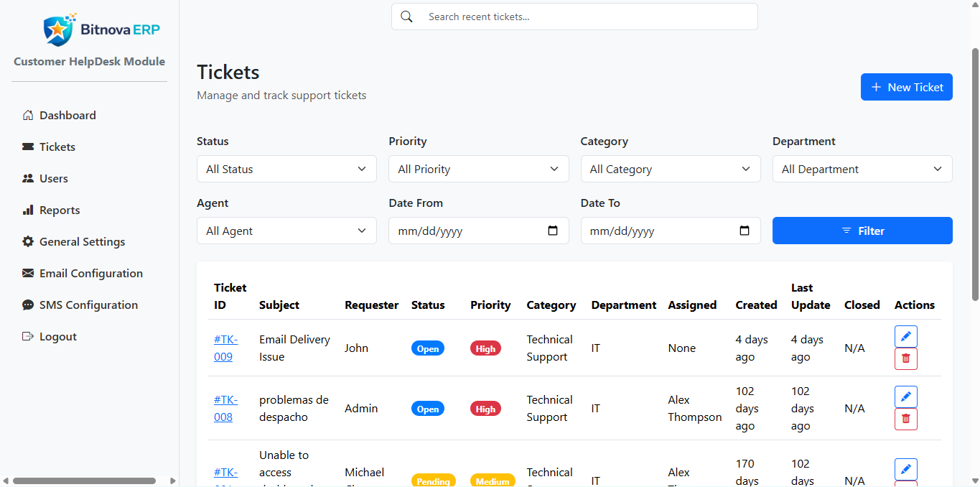Click the edit pencil icon for ticket TK-008
Image resolution: width=980 pixels, height=487 pixels.
(905, 397)
